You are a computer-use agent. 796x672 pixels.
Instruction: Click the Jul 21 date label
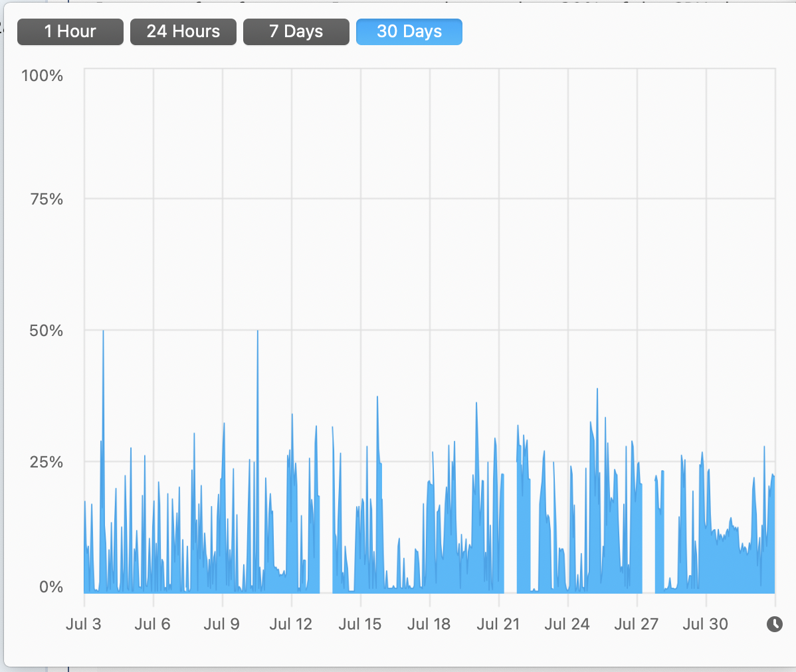coord(498,624)
